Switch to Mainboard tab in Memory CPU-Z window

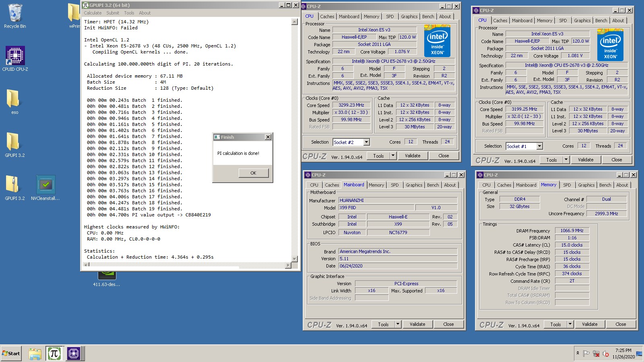(526, 185)
